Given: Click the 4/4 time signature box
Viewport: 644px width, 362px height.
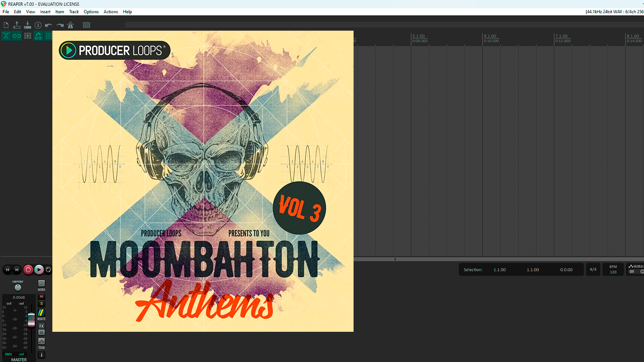Looking at the screenshot, I should [593, 270].
